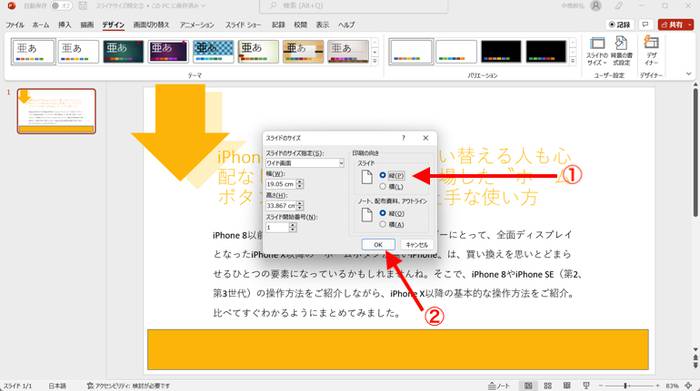
Task: Click the pen icon beside the account avatar
Action: (x=619, y=6)
